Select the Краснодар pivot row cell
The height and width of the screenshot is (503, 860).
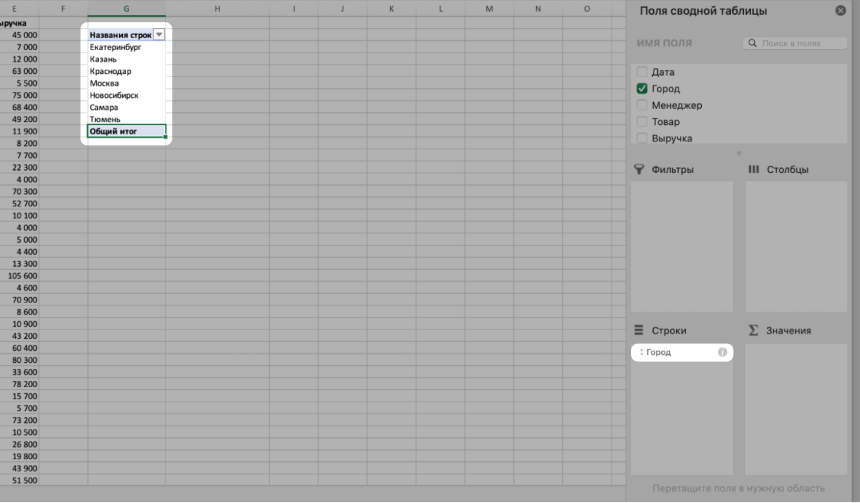[126, 71]
